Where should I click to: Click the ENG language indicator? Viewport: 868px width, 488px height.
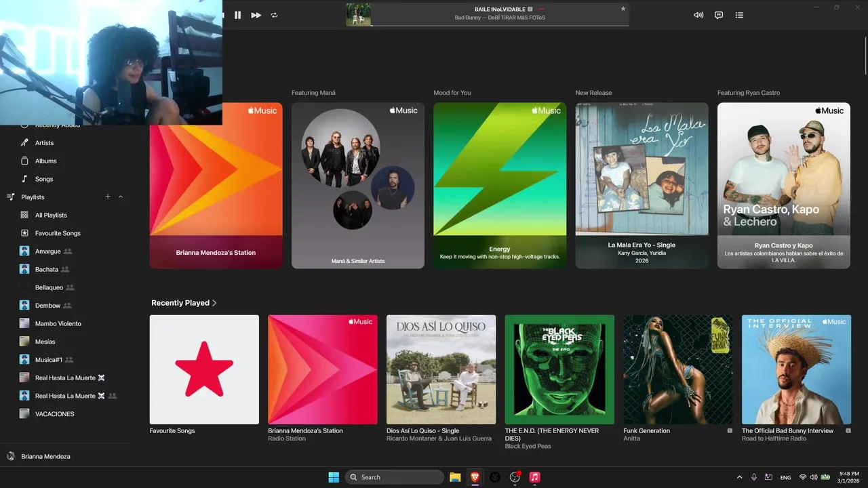pyautogui.click(x=785, y=477)
